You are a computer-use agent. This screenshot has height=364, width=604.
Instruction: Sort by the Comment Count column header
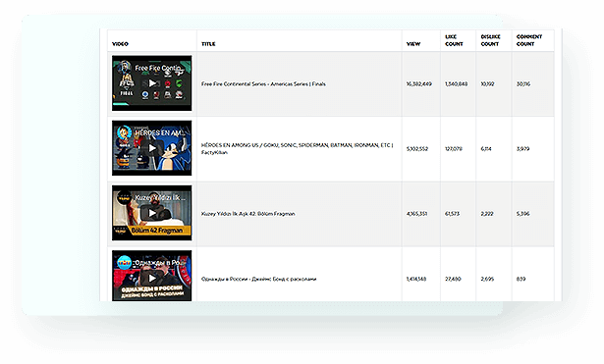529,40
